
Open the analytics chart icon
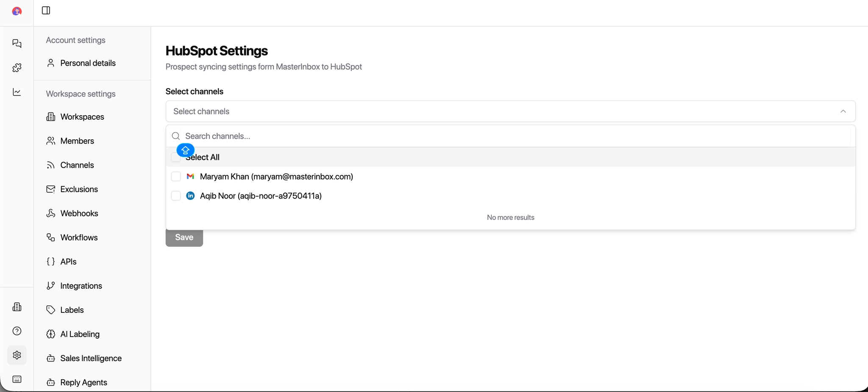(x=17, y=92)
